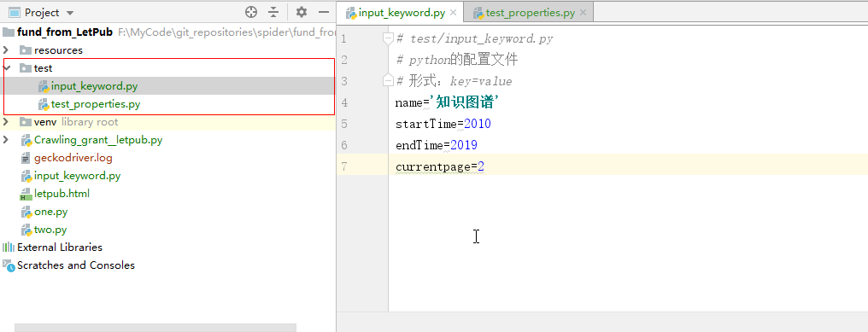
Task: Open the Project view dropdown arrow
Action: 69,13
